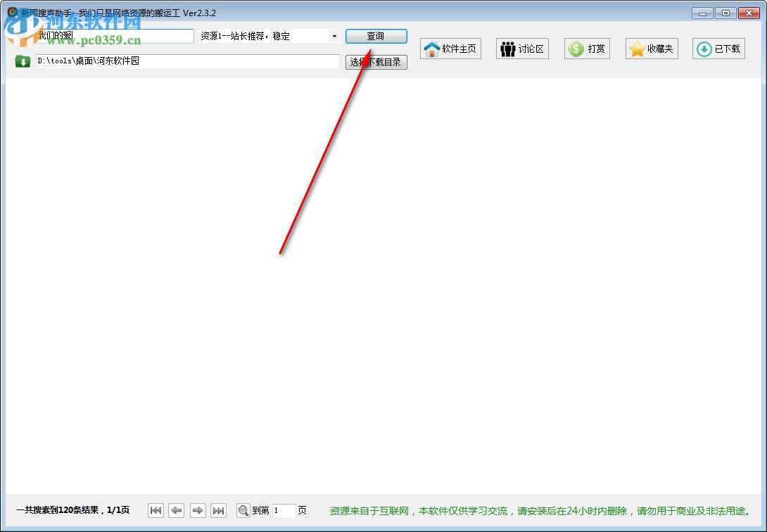This screenshot has height=532, width=767.
Task: Go to the previous results page
Action: 177,510
